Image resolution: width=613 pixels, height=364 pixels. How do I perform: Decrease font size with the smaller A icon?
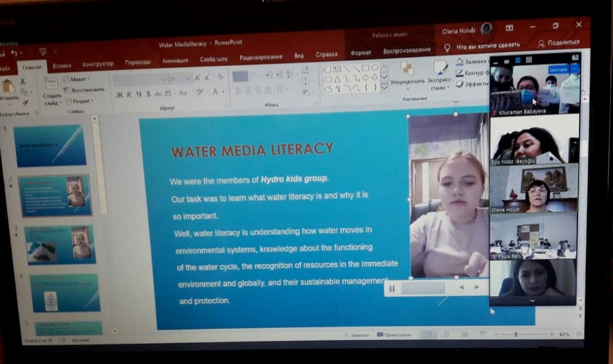pyautogui.click(x=207, y=77)
